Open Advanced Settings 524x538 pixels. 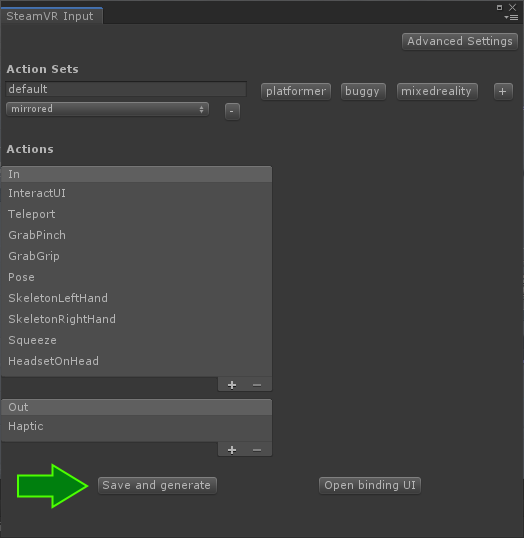(x=459, y=42)
